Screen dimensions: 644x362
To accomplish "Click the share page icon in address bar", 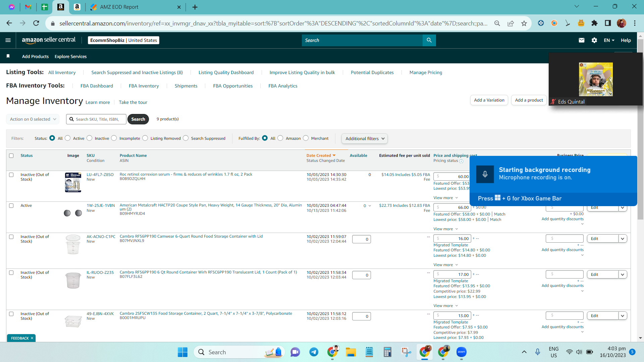I will coord(511,23).
